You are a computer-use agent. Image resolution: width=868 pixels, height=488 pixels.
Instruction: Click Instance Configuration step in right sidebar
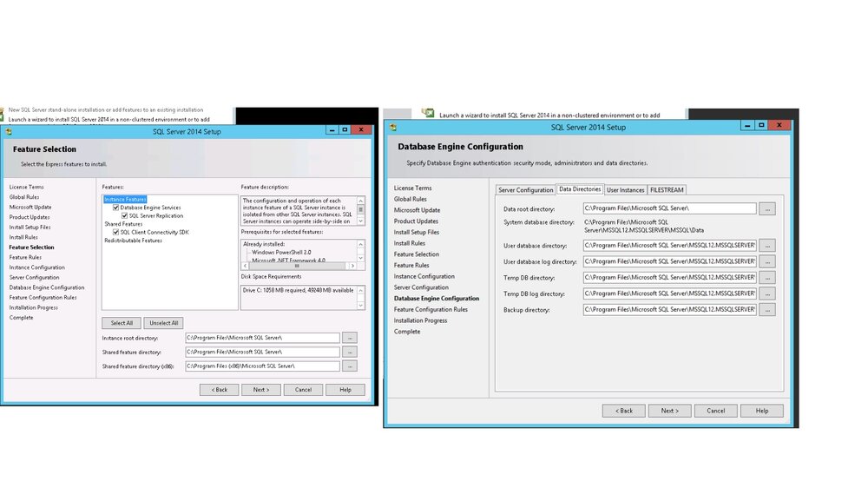tap(424, 276)
